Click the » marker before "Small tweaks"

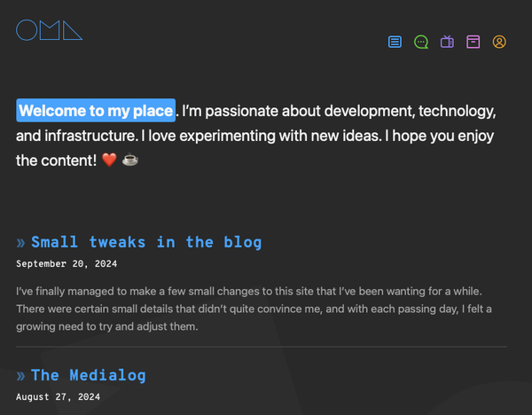[21, 242]
